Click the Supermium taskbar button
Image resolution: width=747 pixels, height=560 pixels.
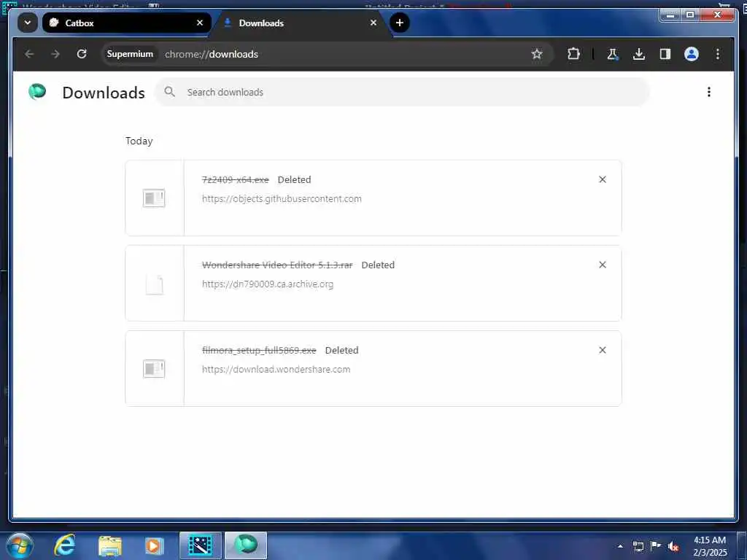[x=246, y=545]
